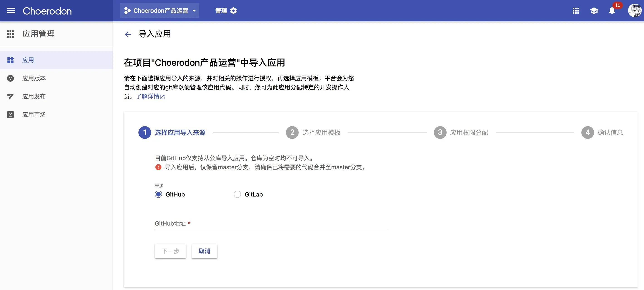Click the 应用管理 grid icon in sidebar
Image resolution: width=644 pixels, height=290 pixels.
pos(10,34)
